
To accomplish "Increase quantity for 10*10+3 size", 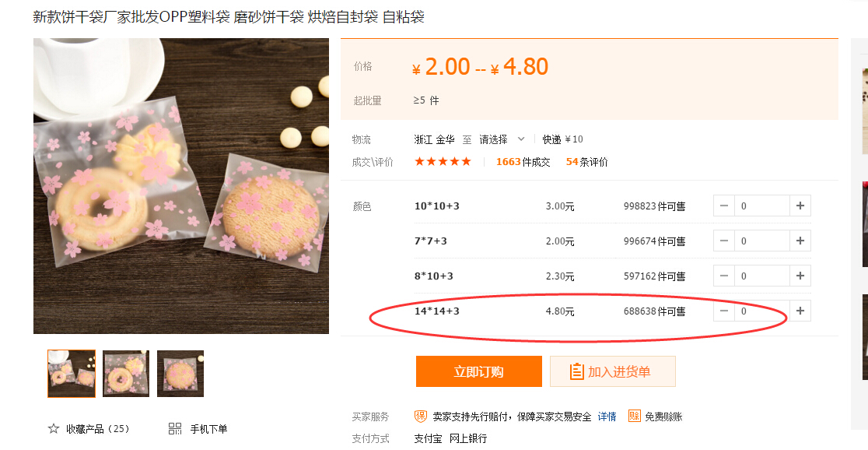I will 800,206.
